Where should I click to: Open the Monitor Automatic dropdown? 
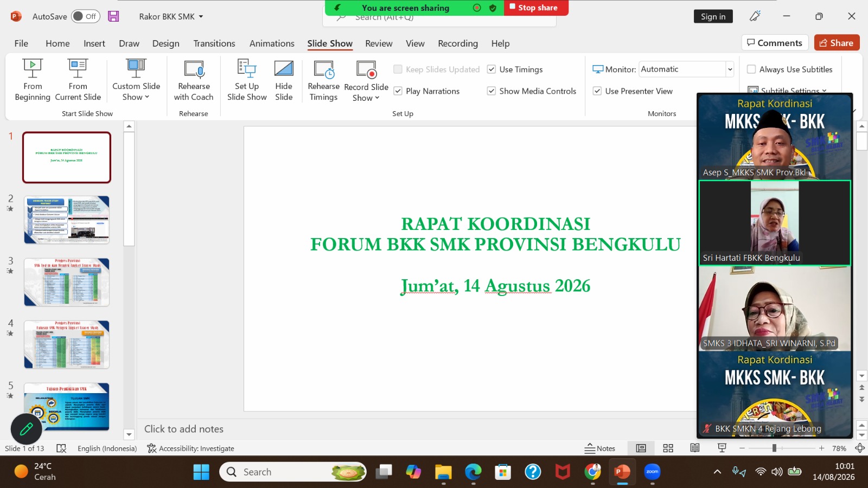pyautogui.click(x=730, y=69)
